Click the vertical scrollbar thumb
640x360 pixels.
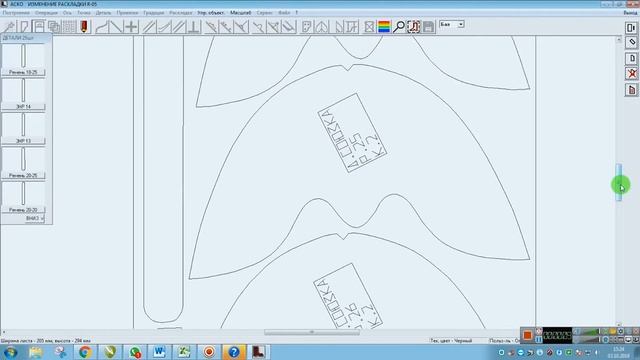(x=619, y=182)
